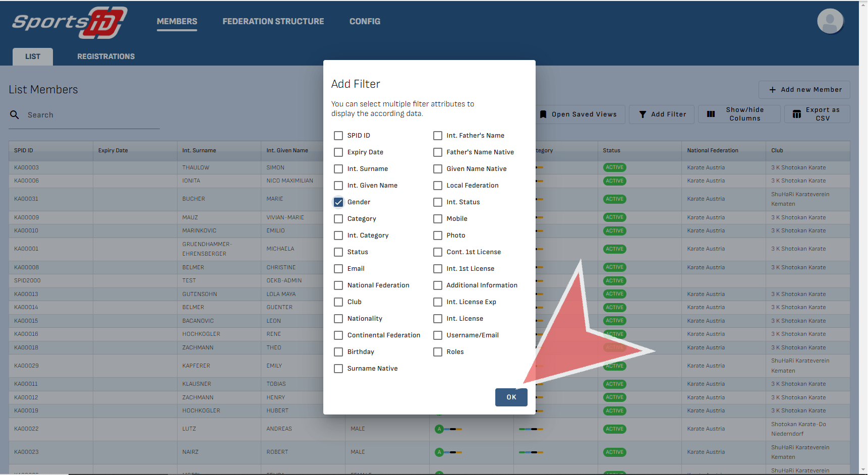Viewport: 868px width, 475px height.
Task: Confirm filters with the OK button
Action: [x=511, y=397]
